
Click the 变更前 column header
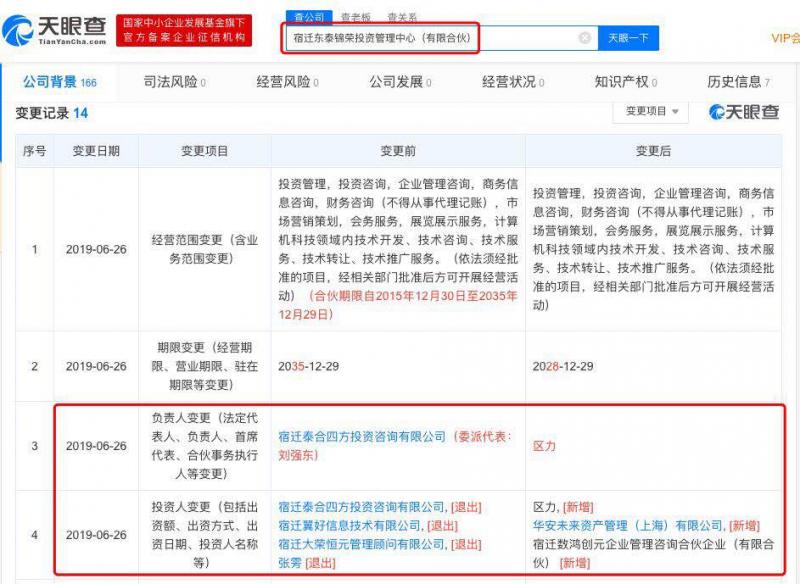(398, 151)
